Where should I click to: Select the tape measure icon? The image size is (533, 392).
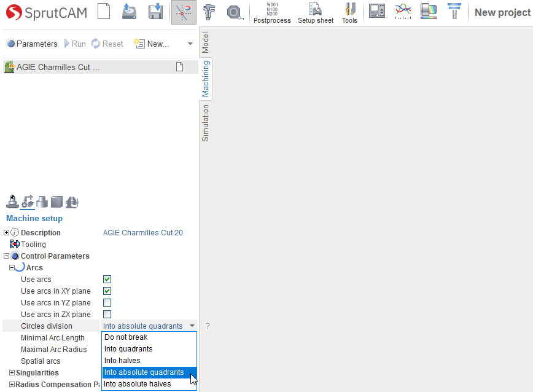pos(235,12)
